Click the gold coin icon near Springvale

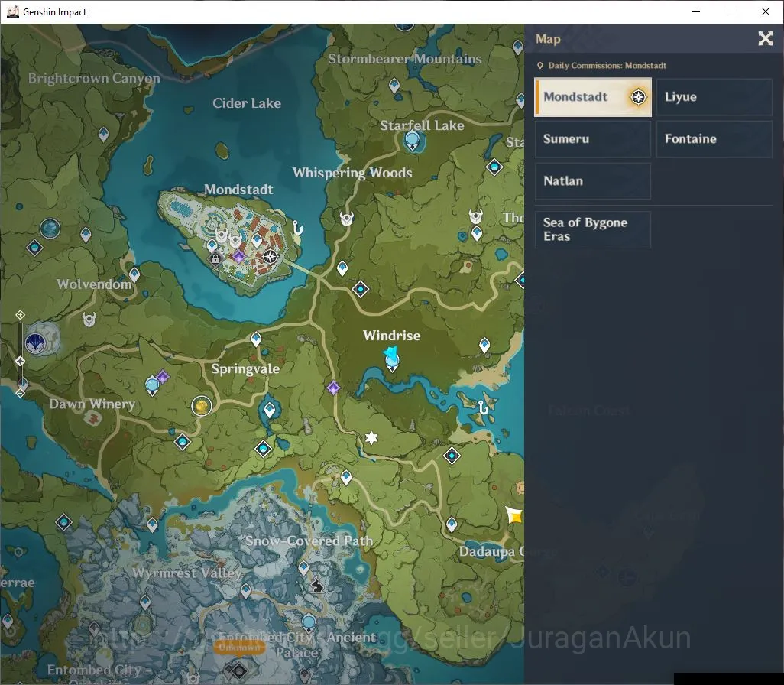pyautogui.click(x=202, y=406)
